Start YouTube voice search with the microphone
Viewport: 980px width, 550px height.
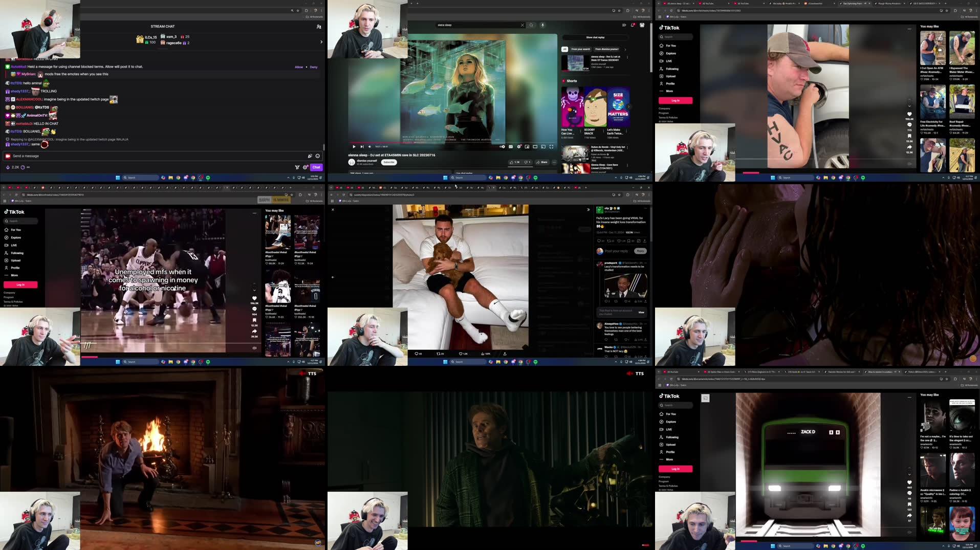coord(542,25)
